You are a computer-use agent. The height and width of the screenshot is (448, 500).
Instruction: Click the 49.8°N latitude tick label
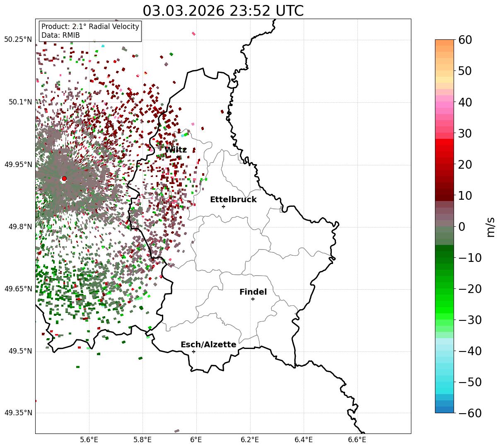[19, 227]
